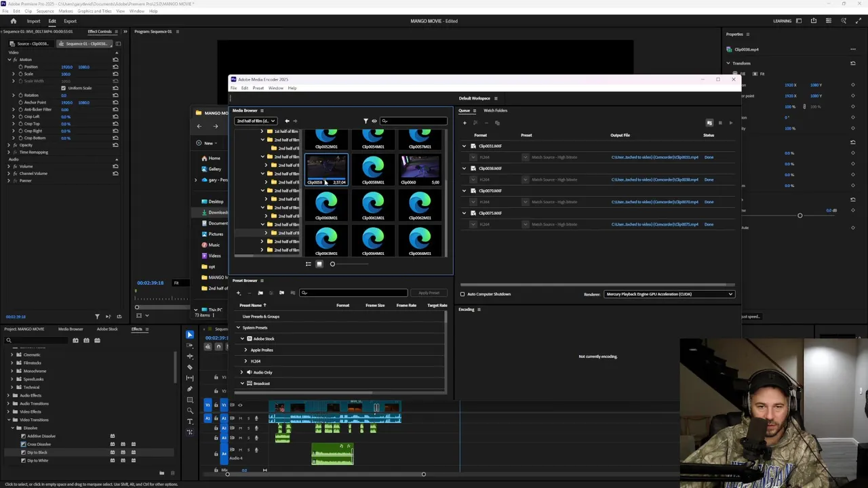Open Media Encoder Window menu
This screenshot has height=488, width=868.
click(x=275, y=88)
